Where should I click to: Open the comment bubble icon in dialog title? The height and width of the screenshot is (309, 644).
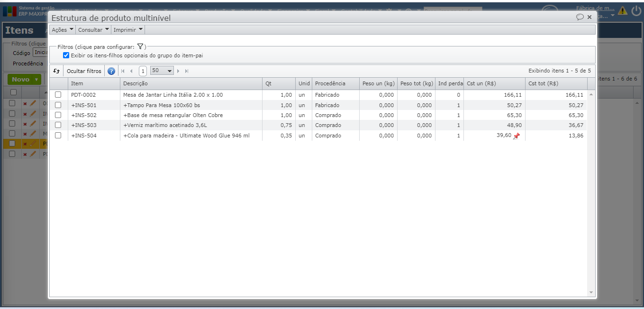580,17
